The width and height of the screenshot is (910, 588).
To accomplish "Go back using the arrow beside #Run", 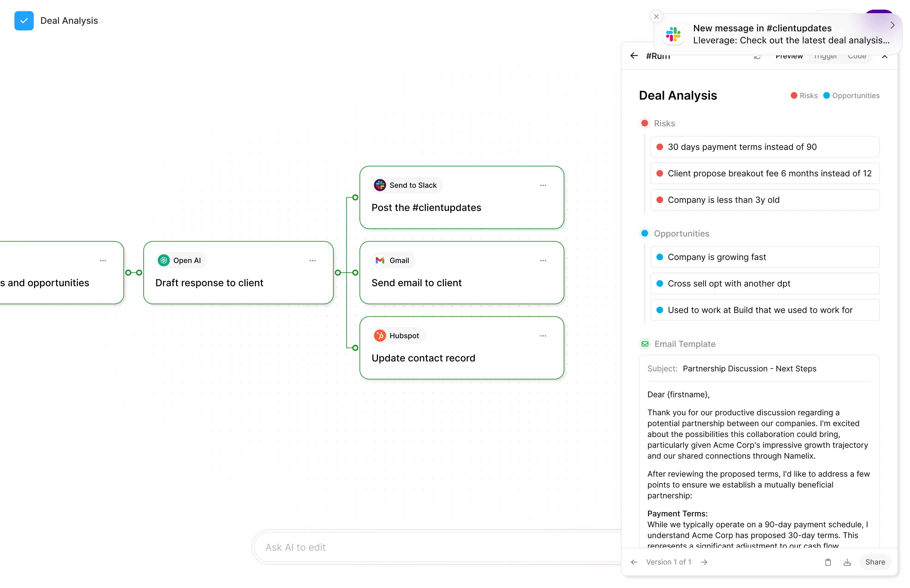I will coord(634,56).
